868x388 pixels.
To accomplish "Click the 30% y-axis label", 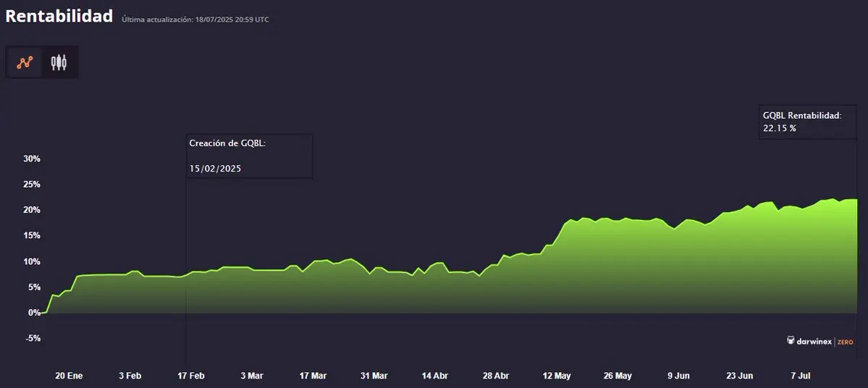I will [x=32, y=159].
